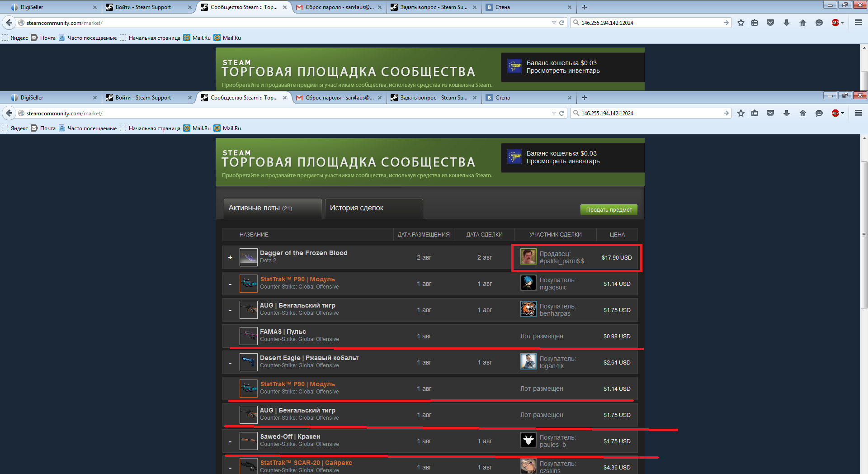Image resolution: width=868 pixels, height=474 pixels.
Task: Click the Adblock Plus icon in the lower window
Action: tap(835, 113)
